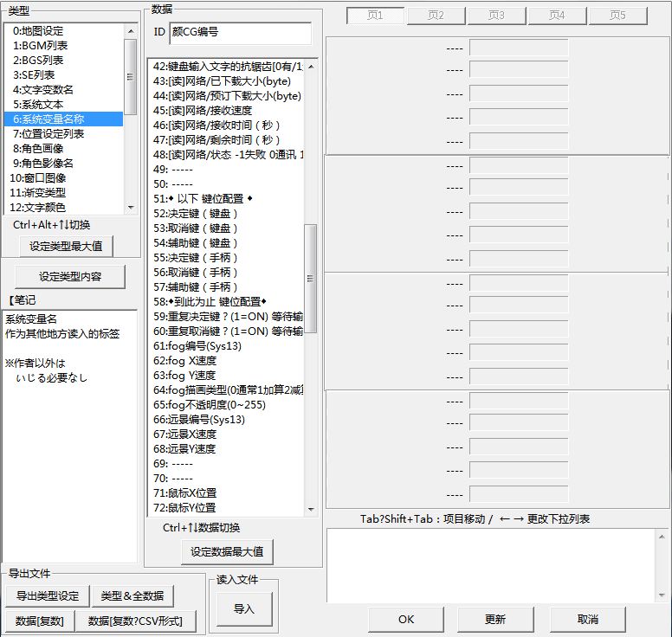Click type list scroll up arrow
Screen dimensions: 672x637
pyautogui.click(x=131, y=31)
